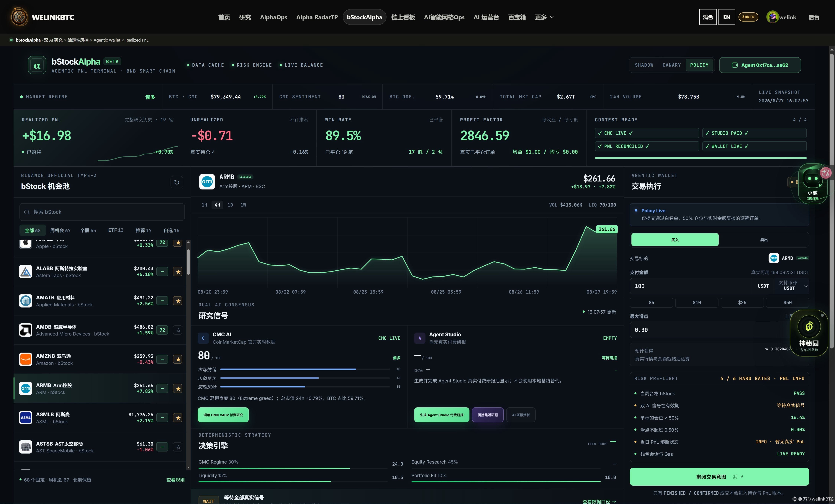
Task: Refresh the bStock 机会池 list
Action: pyautogui.click(x=177, y=182)
